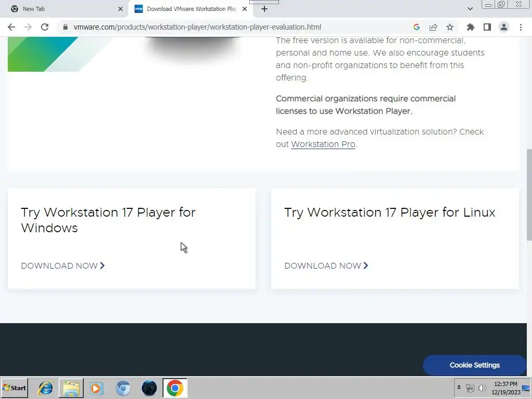Open the Google icon in address bar

pos(416,27)
